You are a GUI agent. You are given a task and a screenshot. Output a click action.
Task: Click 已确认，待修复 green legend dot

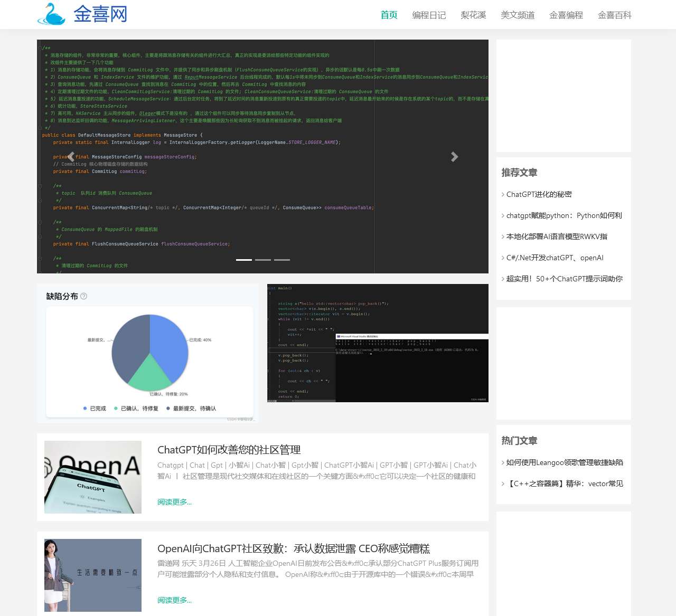point(116,409)
